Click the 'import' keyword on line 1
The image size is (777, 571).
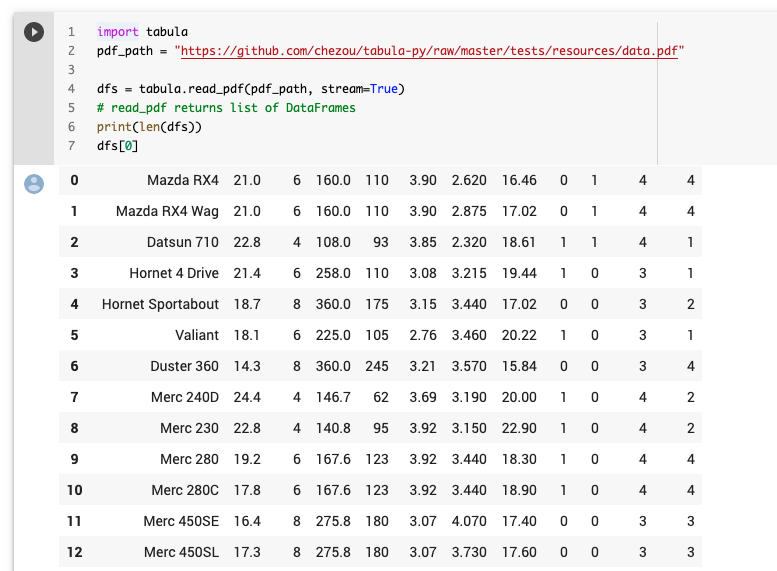[117, 32]
